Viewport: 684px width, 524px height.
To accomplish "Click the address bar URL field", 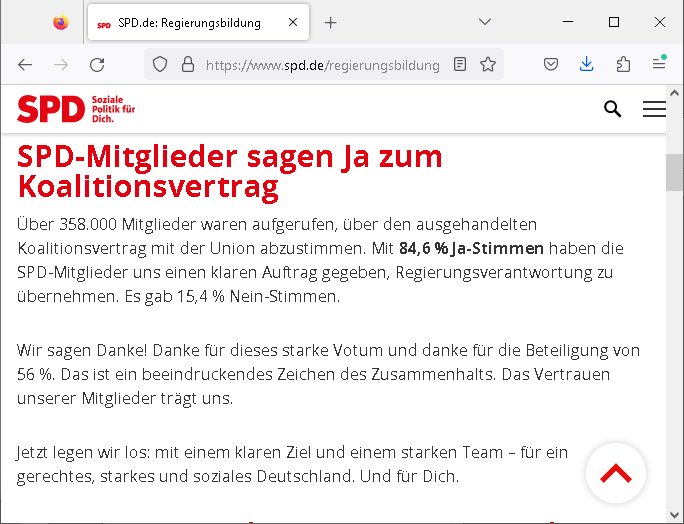I will [x=322, y=65].
